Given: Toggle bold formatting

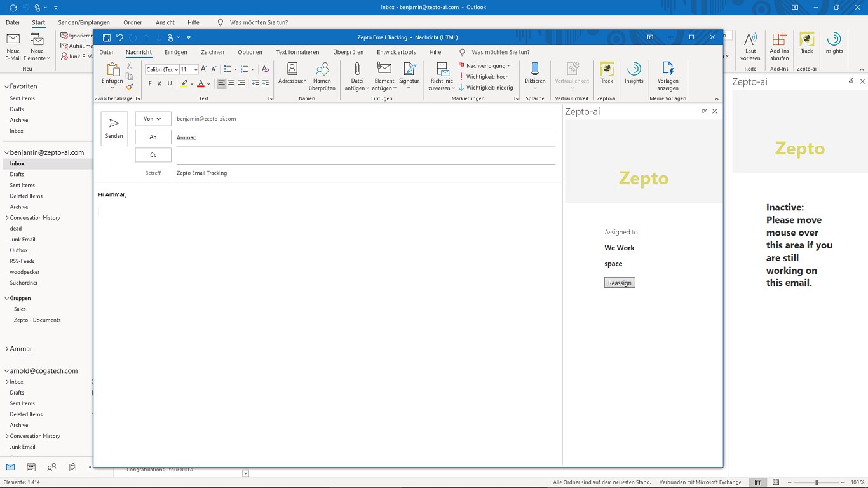Looking at the screenshot, I should [150, 84].
